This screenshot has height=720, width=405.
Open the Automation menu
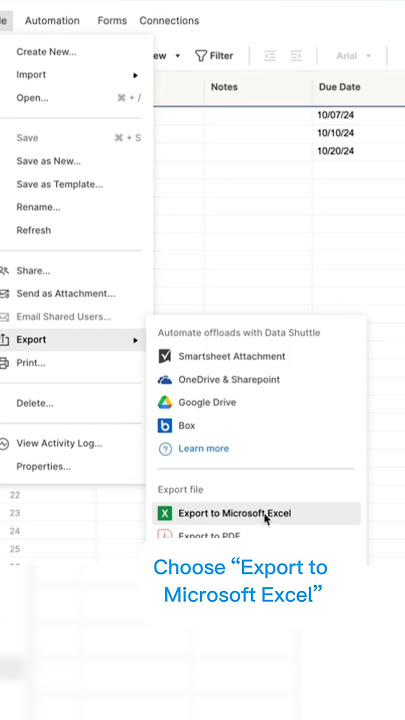[x=52, y=21]
